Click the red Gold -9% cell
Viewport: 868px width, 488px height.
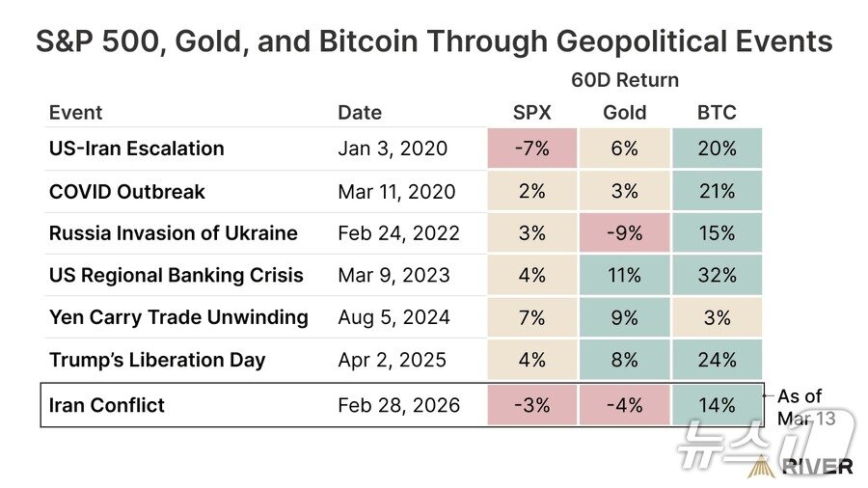click(x=624, y=233)
